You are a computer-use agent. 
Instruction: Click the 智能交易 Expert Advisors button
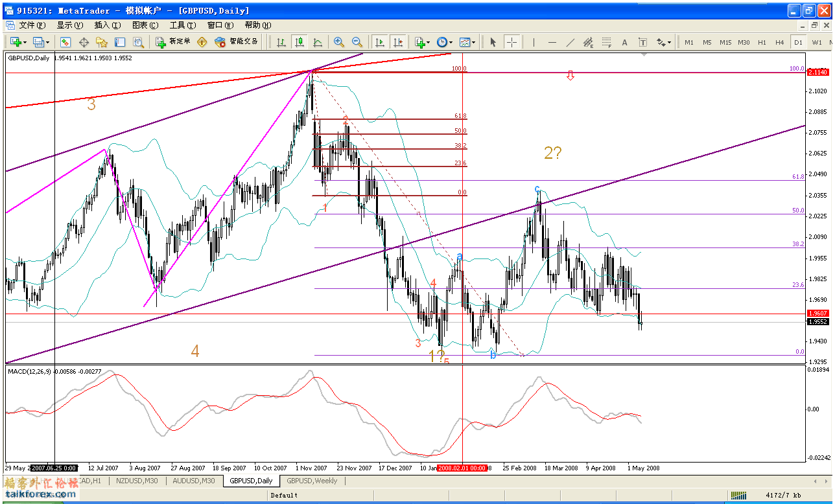[237, 42]
